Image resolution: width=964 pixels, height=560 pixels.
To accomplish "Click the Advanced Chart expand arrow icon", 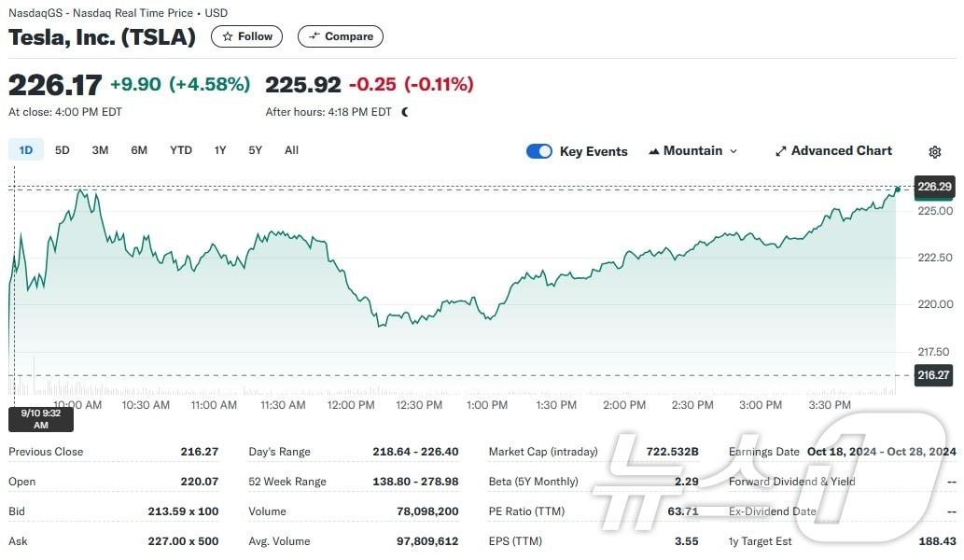I will tap(780, 151).
